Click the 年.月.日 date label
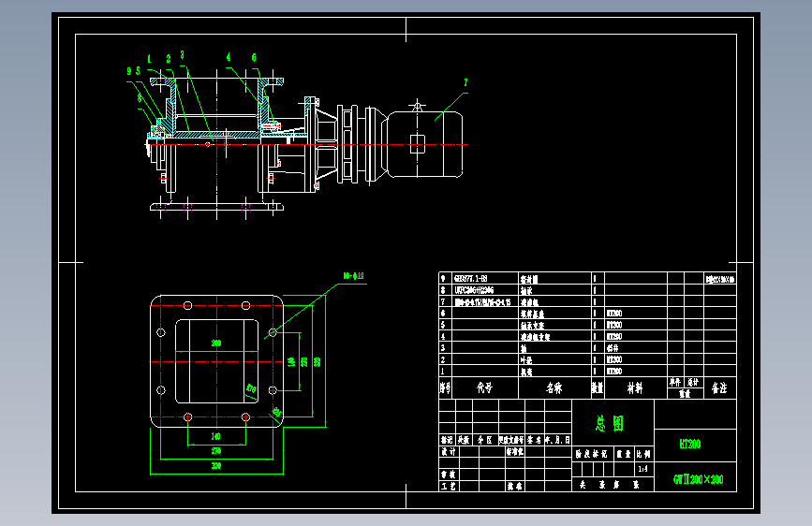The image size is (812, 526). [557, 440]
